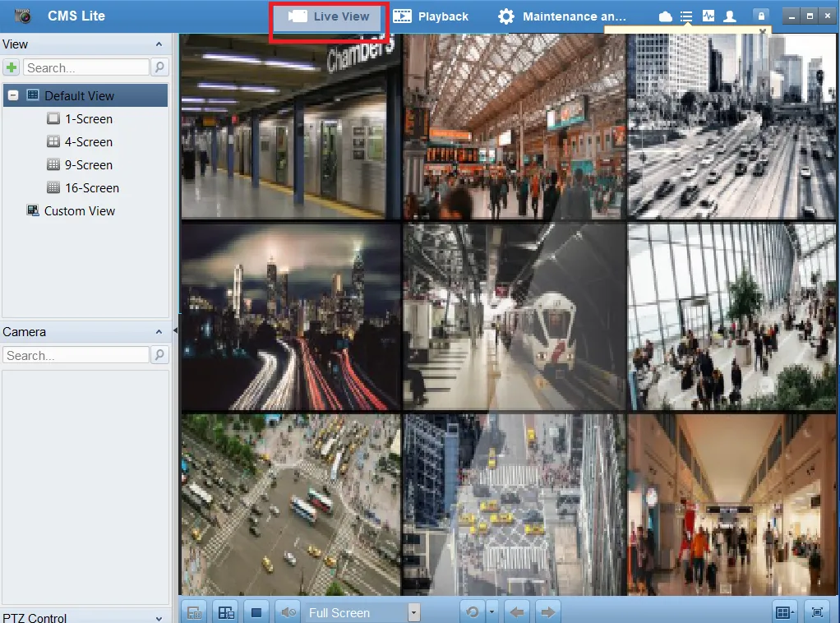This screenshot has height=623, width=840.
Task: Collapse the Default View tree node
Action: tap(13, 95)
